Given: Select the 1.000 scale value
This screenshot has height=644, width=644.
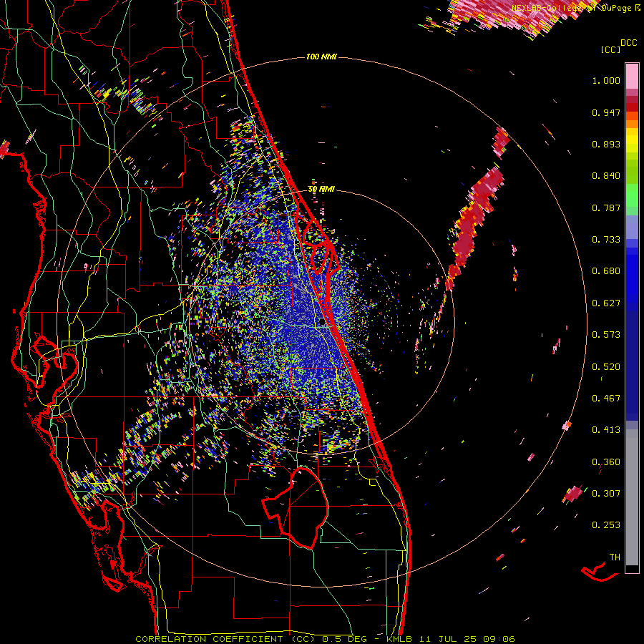Looking at the screenshot, I should [x=606, y=80].
